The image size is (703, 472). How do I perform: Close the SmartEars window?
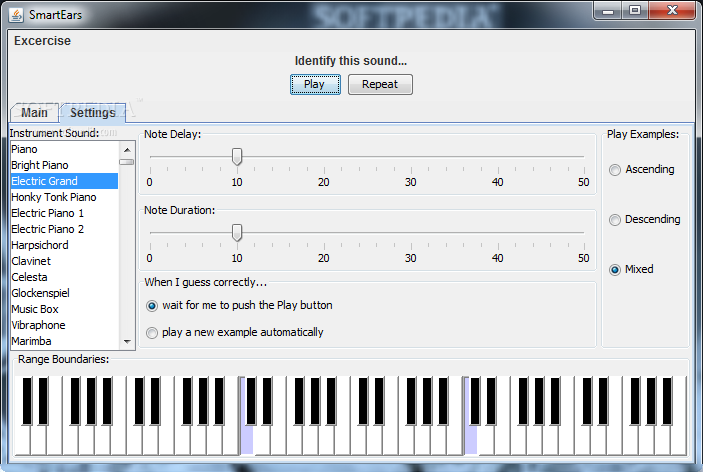tap(672, 11)
